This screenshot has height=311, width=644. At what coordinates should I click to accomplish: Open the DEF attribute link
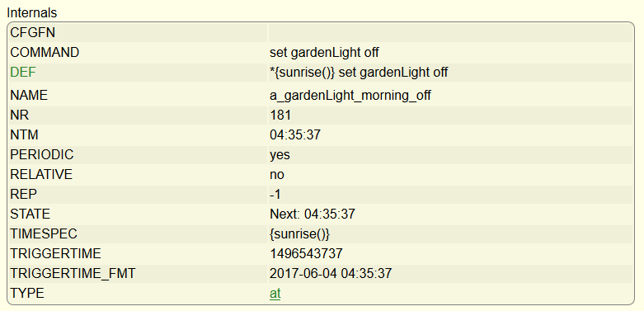click(x=23, y=73)
